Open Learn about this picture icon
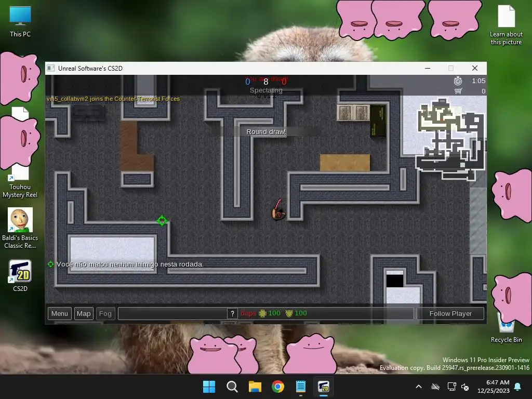This screenshot has height=399, width=532. 506,25
